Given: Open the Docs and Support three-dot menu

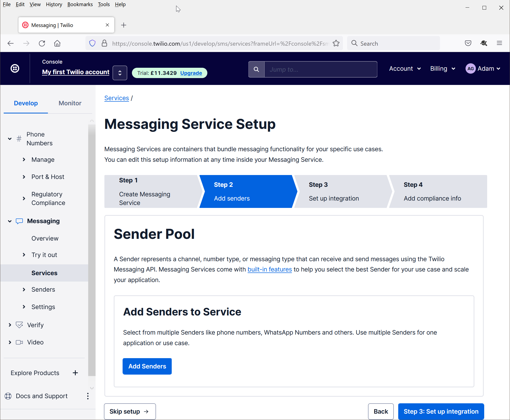Looking at the screenshot, I should 88,396.
